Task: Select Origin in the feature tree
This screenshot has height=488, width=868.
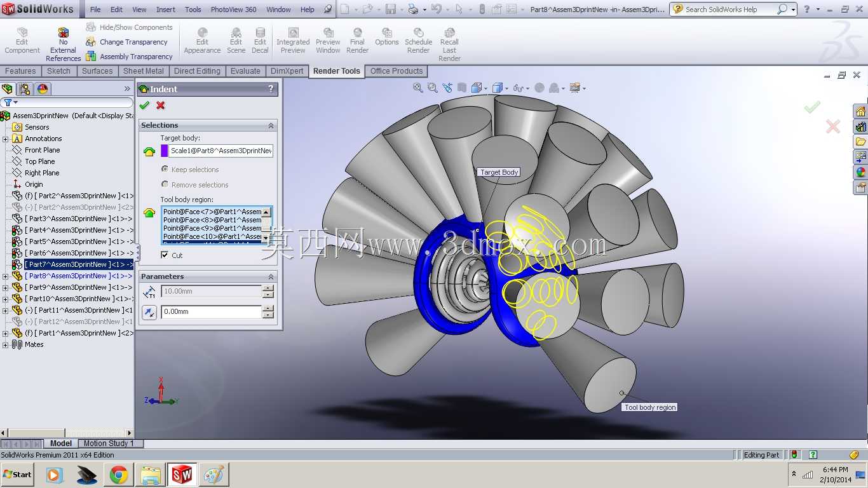Action: point(34,184)
